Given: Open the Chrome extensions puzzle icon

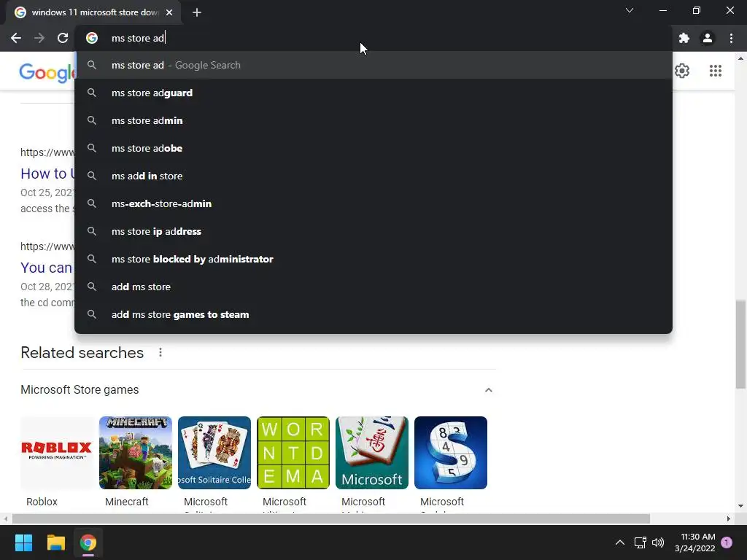Looking at the screenshot, I should (684, 38).
